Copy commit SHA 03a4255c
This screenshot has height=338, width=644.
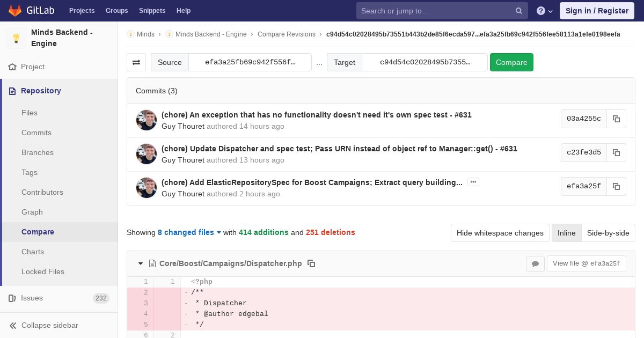616,119
